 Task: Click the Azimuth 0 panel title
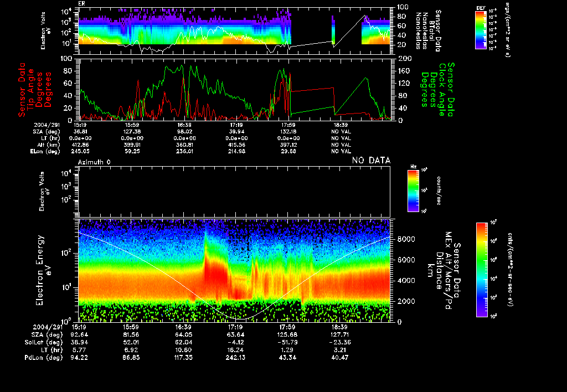pyautogui.click(x=94, y=161)
